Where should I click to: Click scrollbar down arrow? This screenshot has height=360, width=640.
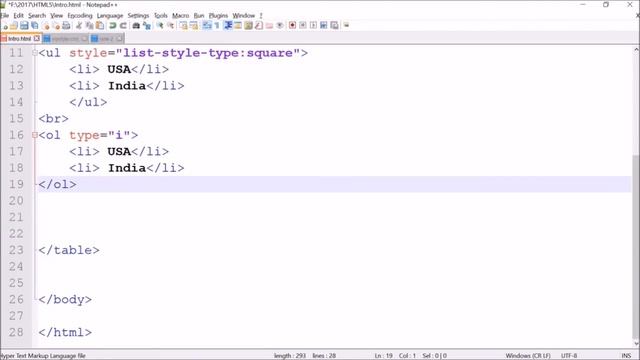point(636,344)
